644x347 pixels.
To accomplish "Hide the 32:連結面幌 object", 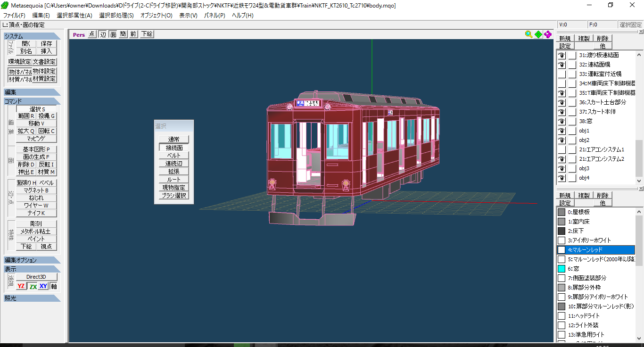I will (561, 65).
